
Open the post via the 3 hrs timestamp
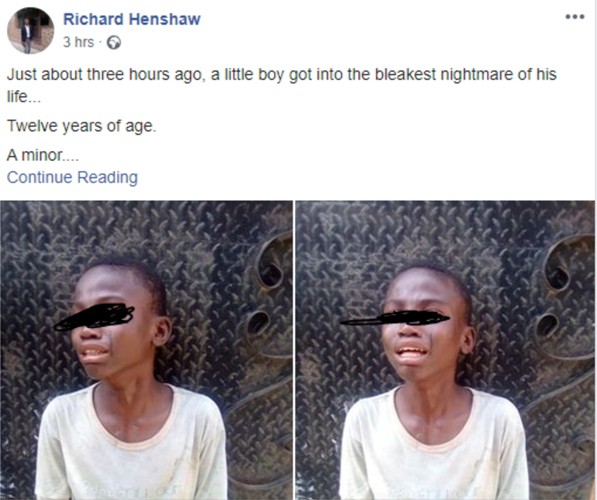coord(78,42)
